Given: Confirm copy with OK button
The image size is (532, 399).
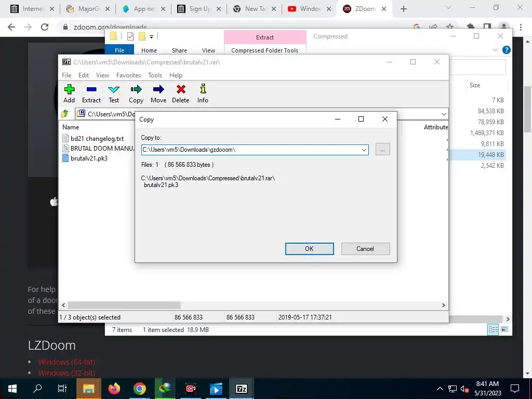Looking at the screenshot, I should (x=310, y=249).
